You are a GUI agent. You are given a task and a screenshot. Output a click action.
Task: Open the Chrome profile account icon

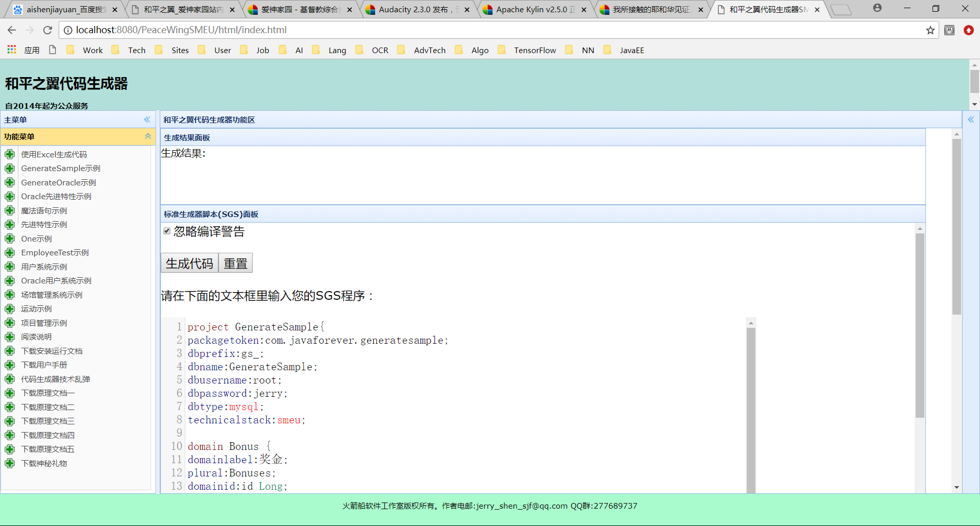[877, 8]
